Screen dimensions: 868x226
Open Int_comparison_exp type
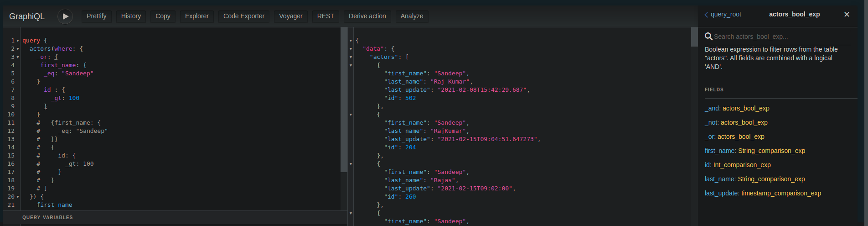(x=742, y=165)
